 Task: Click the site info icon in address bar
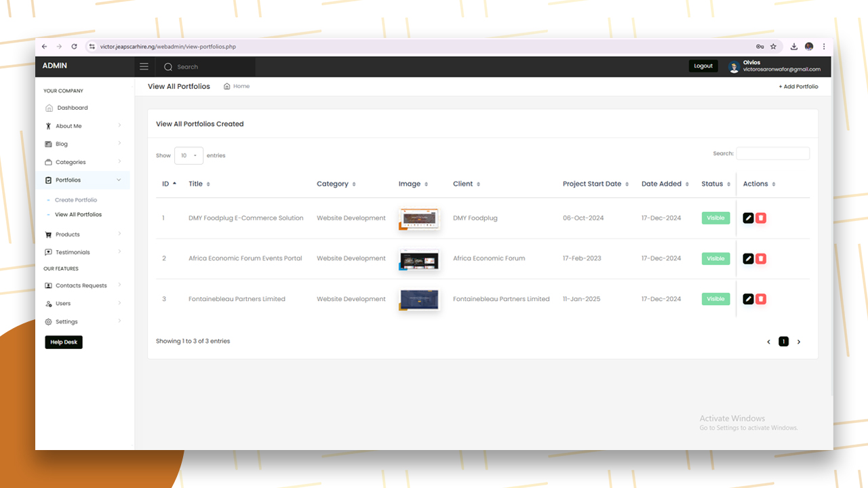click(92, 47)
